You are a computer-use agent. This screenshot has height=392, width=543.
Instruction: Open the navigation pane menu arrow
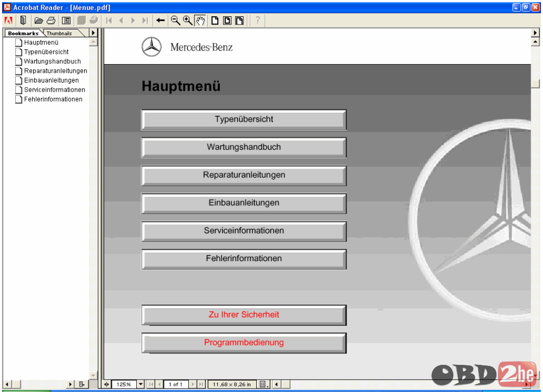pos(93,33)
